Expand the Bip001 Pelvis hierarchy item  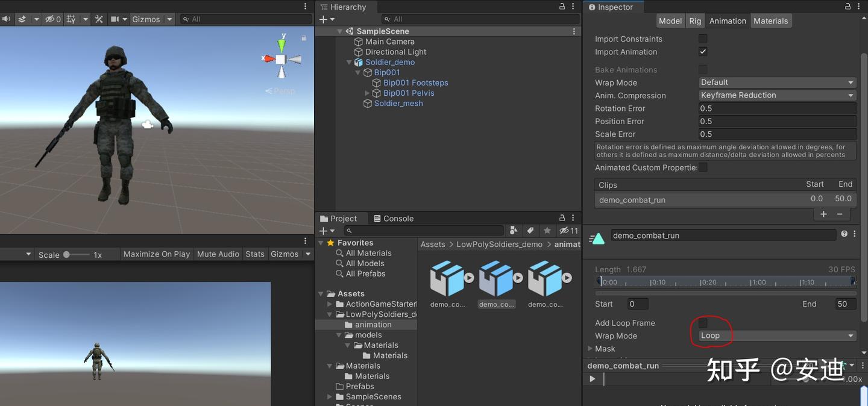[x=367, y=93]
